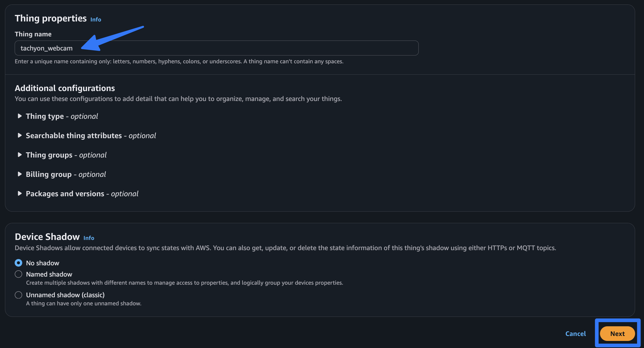Viewport: 644px width, 348px height.
Task: Click the Thing groups optional label
Action: [66, 155]
